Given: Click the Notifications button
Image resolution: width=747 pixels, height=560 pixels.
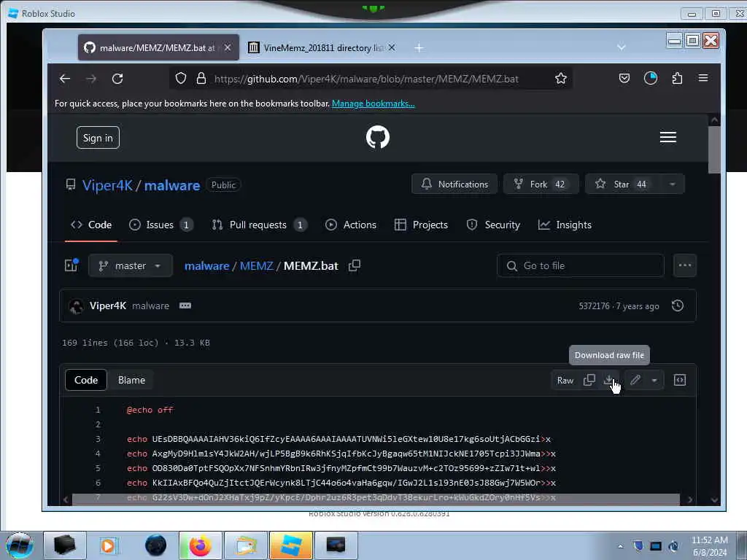Looking at the screenshot, I should (x=454, y=184).
